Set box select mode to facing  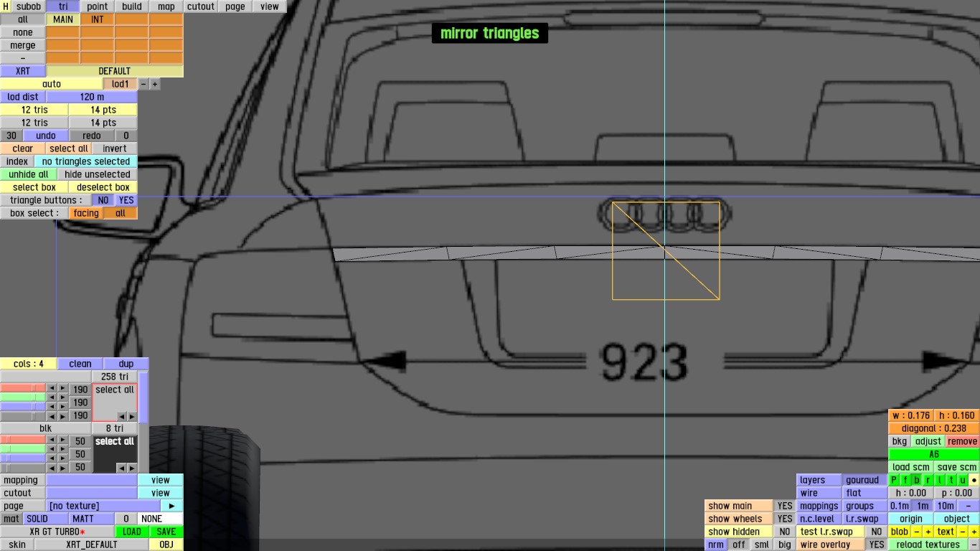86,213
